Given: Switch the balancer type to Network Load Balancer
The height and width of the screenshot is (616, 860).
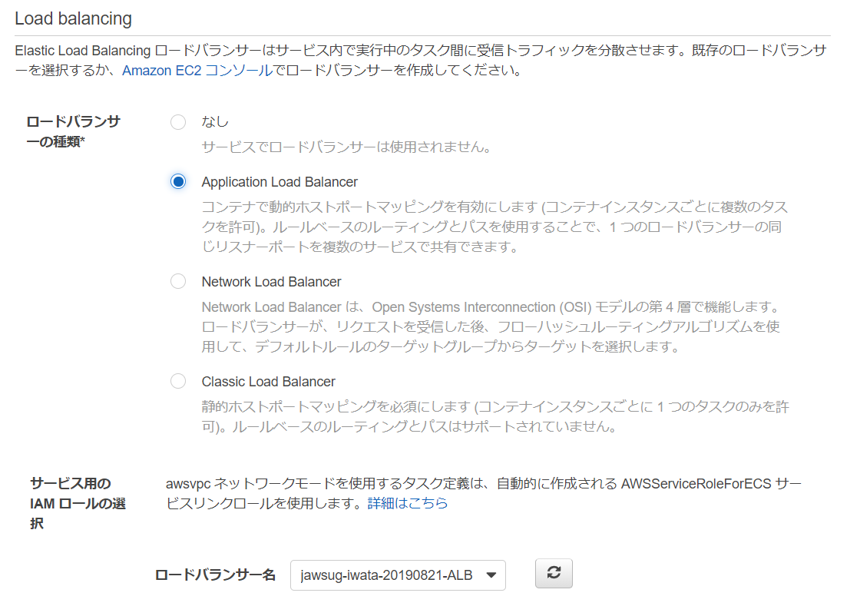Looking at the screenshot, I should [177, 281].
